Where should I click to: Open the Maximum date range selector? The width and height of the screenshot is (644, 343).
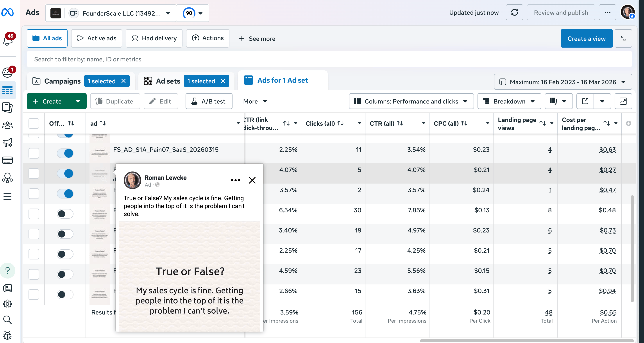(562, 82)
